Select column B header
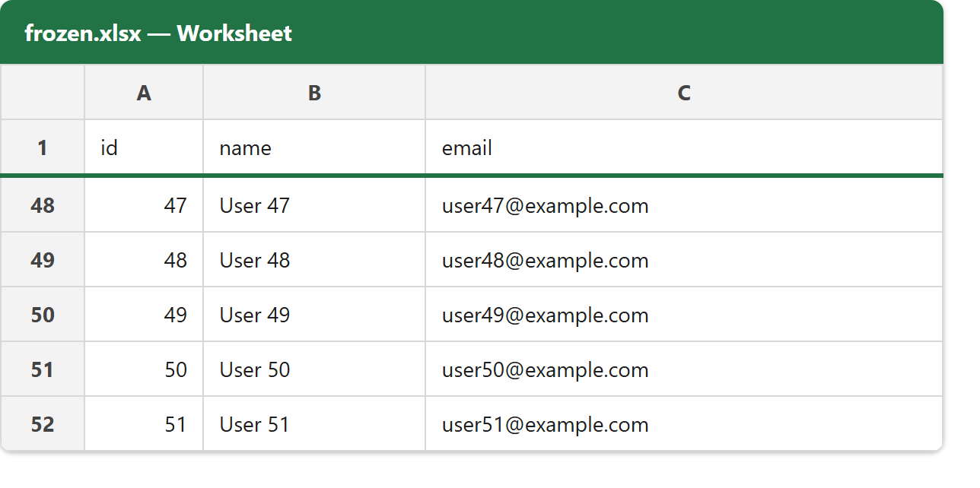 pyautogui.click(x=314, y=92)
